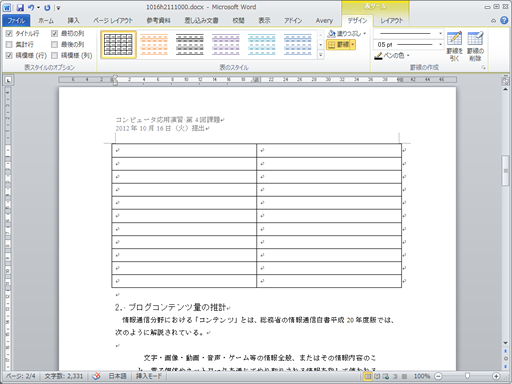Switch to Outline view in status bar
This screenshot has height=384, width=512.
tap(395, 376)
